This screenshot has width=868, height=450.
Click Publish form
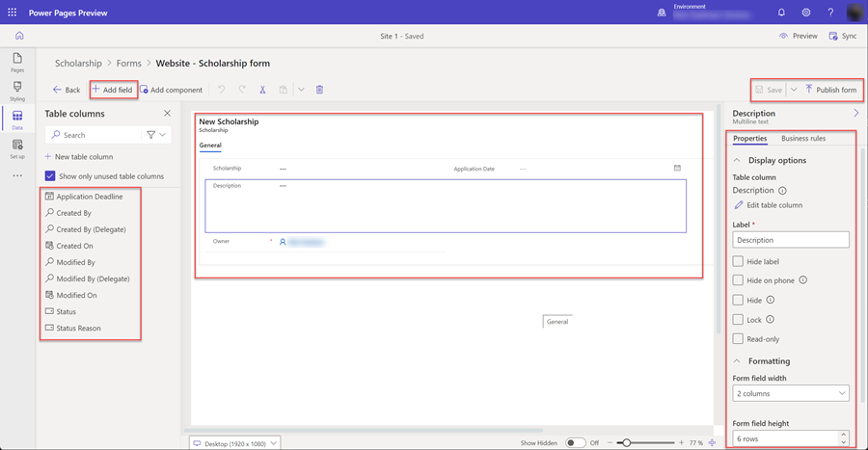tap(830, 90)
